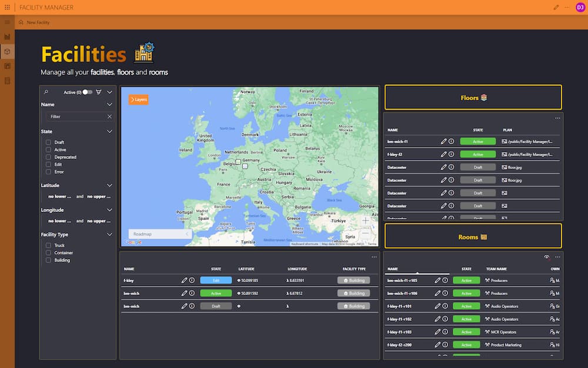Collapse the Facility Type filter section
This screenshot has width=588, height=368.
point(109,234)
